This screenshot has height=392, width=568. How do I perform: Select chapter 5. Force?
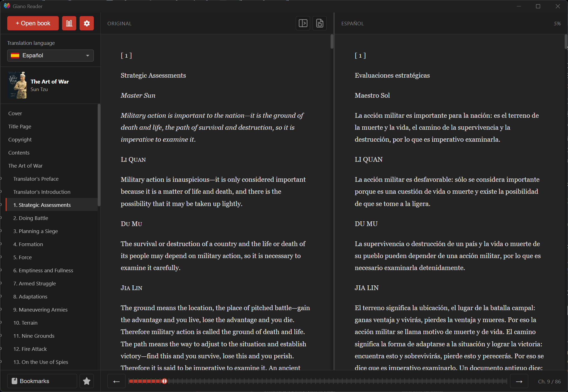23,257
